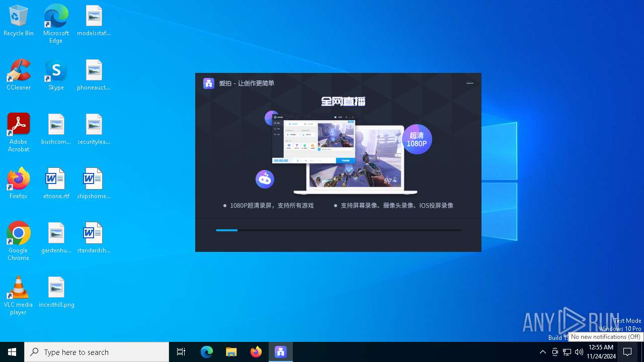The height and width of the screenshot is (362, 644).
Task: Select the gardenhu... image file icon
Action: pyautogui.click(x=56, y=238)
